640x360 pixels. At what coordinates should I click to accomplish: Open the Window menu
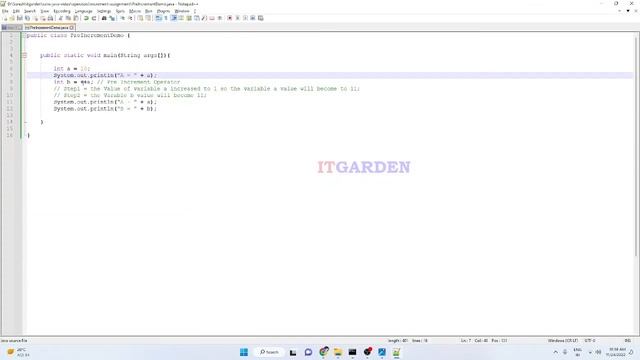[x=182, y=11]
